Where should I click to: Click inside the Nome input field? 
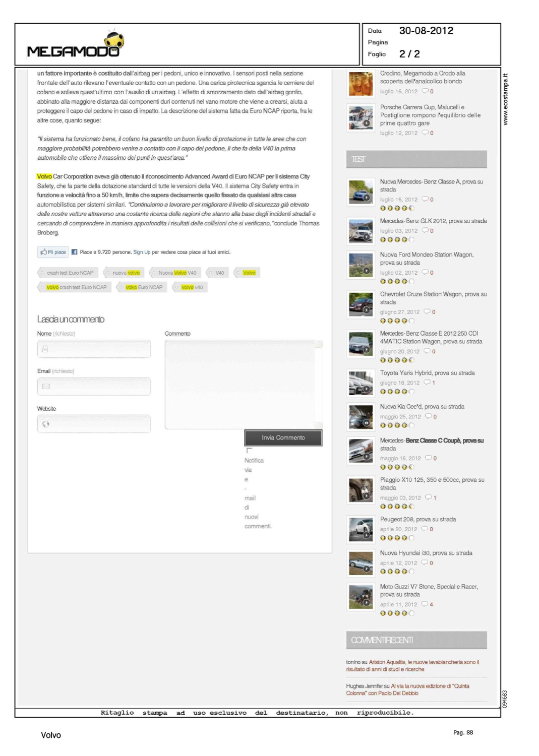click(94, 349)
